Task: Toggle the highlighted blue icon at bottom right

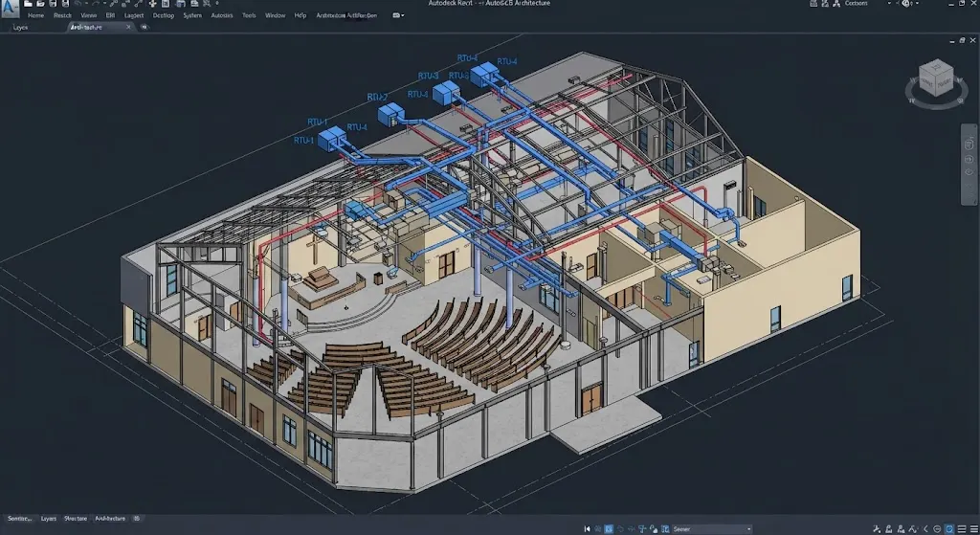Action: [949, 528]
